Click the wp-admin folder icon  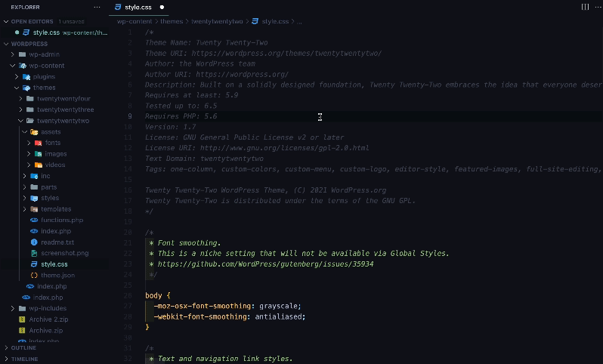point(23,54)
